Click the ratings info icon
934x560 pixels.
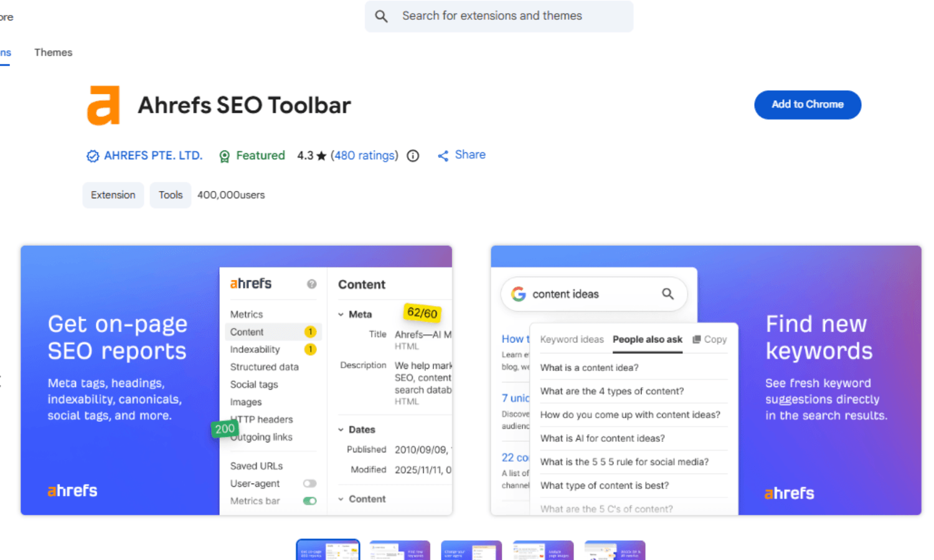pos(413,156)
